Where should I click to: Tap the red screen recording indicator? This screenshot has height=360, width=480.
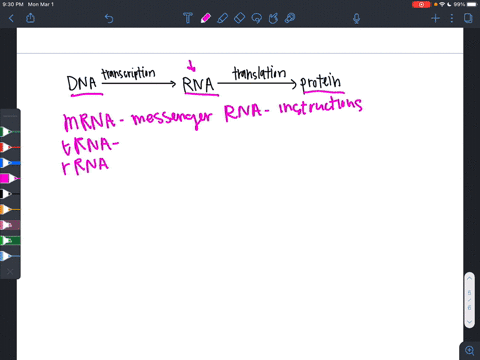pyautogui.click(x=421, y=4)
